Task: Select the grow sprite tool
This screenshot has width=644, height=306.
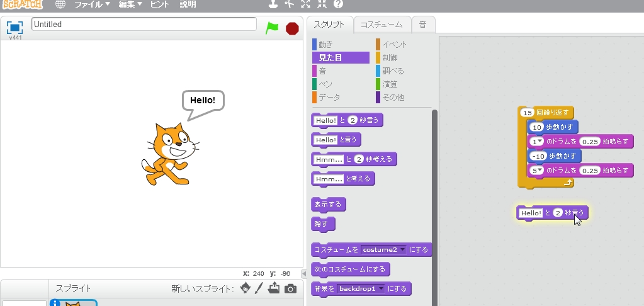Action: point(305,4)
